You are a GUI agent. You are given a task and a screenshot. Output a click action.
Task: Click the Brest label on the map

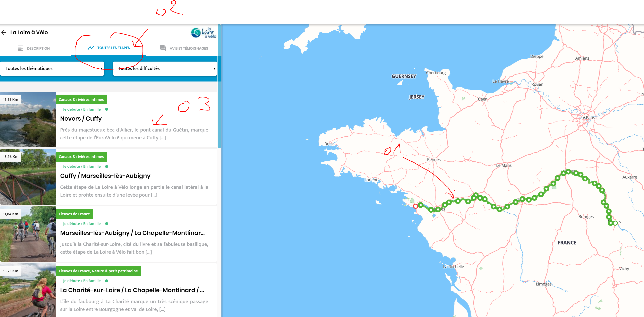tap(329, 144)
